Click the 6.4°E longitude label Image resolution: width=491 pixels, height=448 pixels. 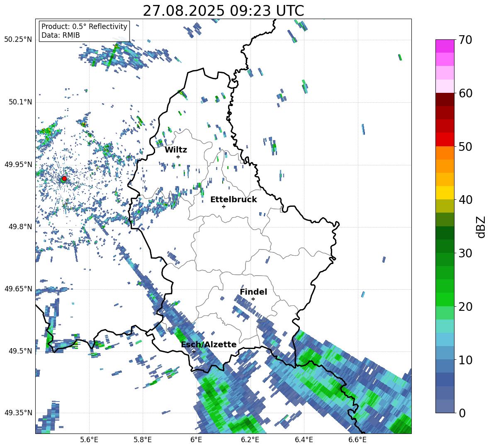[x=304, y=440]
